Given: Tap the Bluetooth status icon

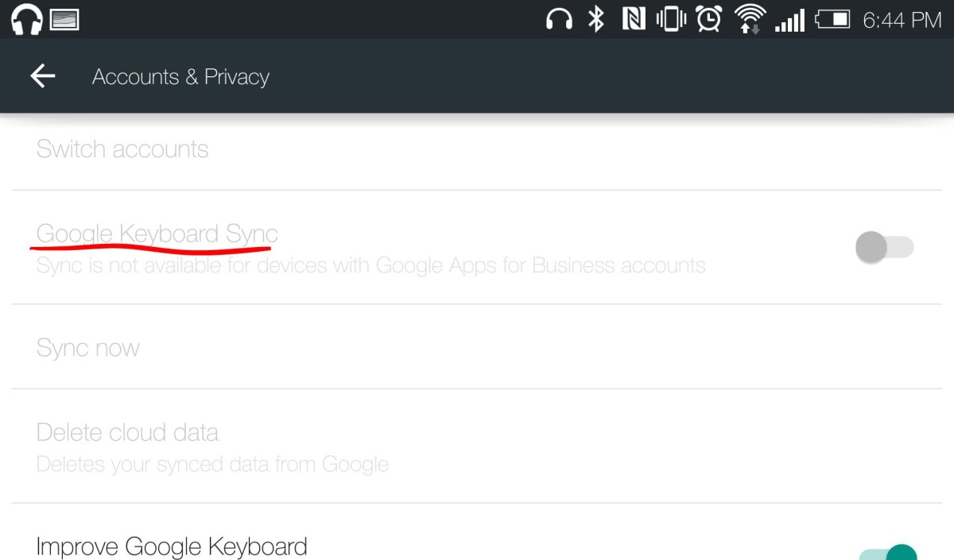Looking at the screenshot, I should click(x=595, y=19).
